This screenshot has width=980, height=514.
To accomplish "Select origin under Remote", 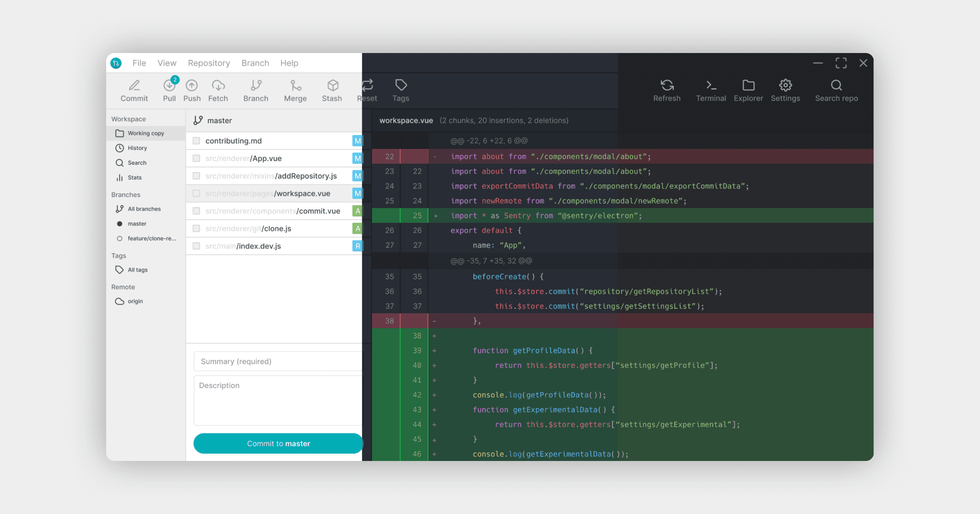I will click(x=135, y=301).
